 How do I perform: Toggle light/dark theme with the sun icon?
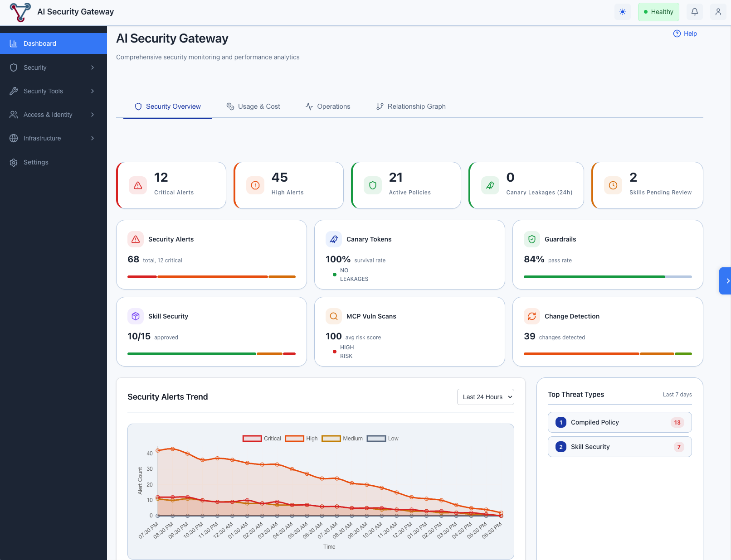(622, 11)
